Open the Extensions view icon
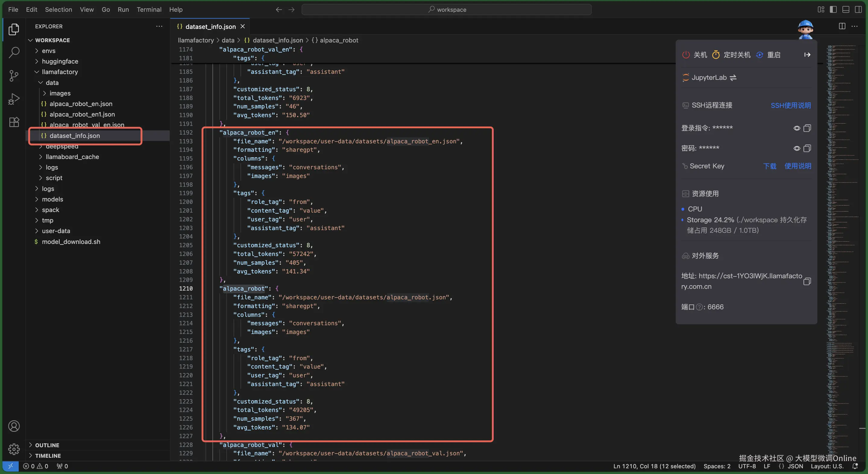Screen dimensions: 868x474 tap(14, 122)
